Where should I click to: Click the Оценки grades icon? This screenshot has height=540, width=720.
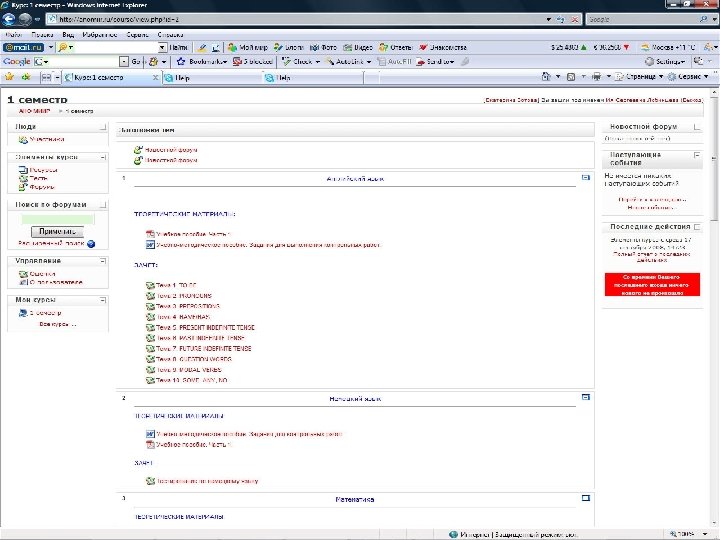[21, 273]
